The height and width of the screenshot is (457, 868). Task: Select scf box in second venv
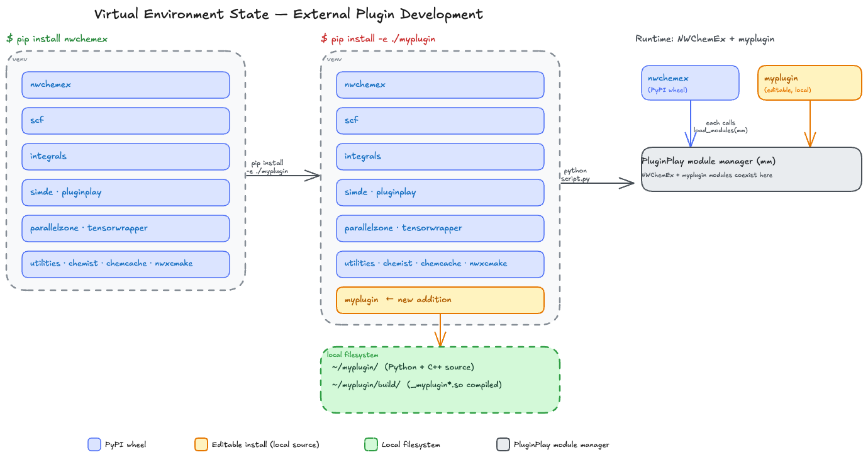point(440,121)
